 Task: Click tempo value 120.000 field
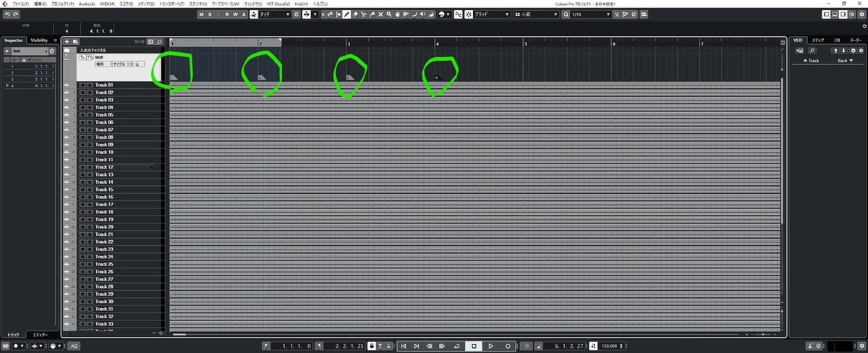610,346
